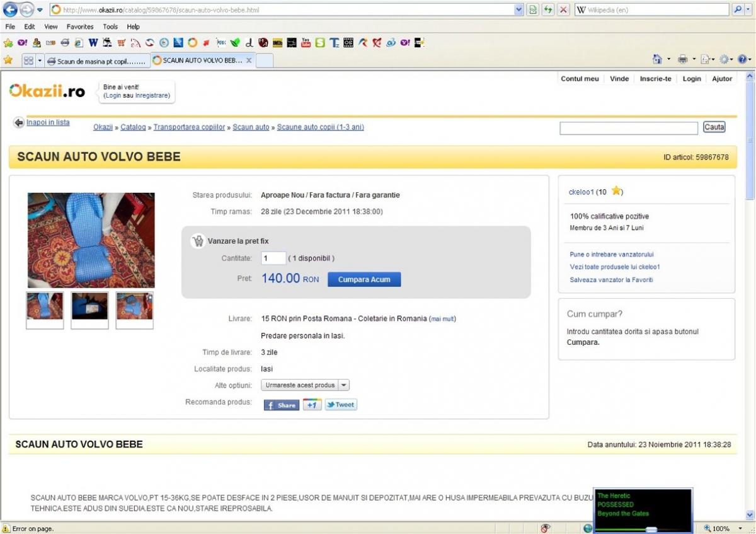Click the popup blocker status bar icon
The image size is (756, 534).
pyautogui.click(x=546, y=528)
